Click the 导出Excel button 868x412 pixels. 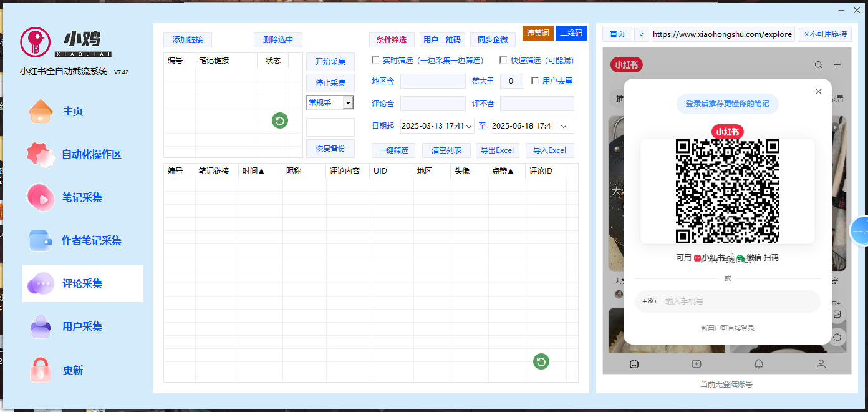(498, 150)
